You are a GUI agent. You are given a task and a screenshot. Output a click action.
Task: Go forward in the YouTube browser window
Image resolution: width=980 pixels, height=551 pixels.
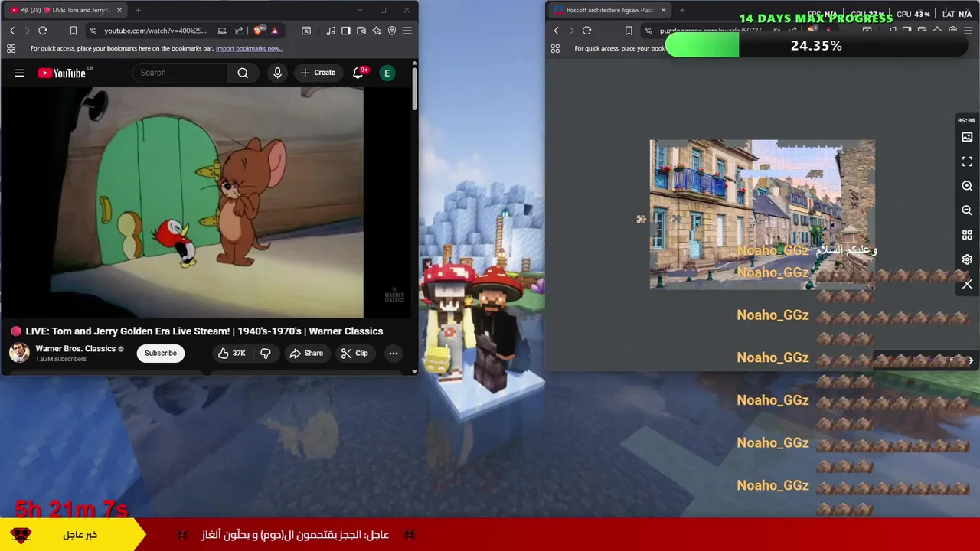point(27,31)
